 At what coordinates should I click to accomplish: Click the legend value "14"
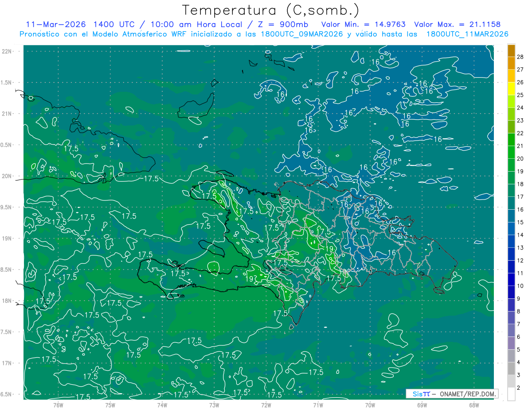pos(520,235)
